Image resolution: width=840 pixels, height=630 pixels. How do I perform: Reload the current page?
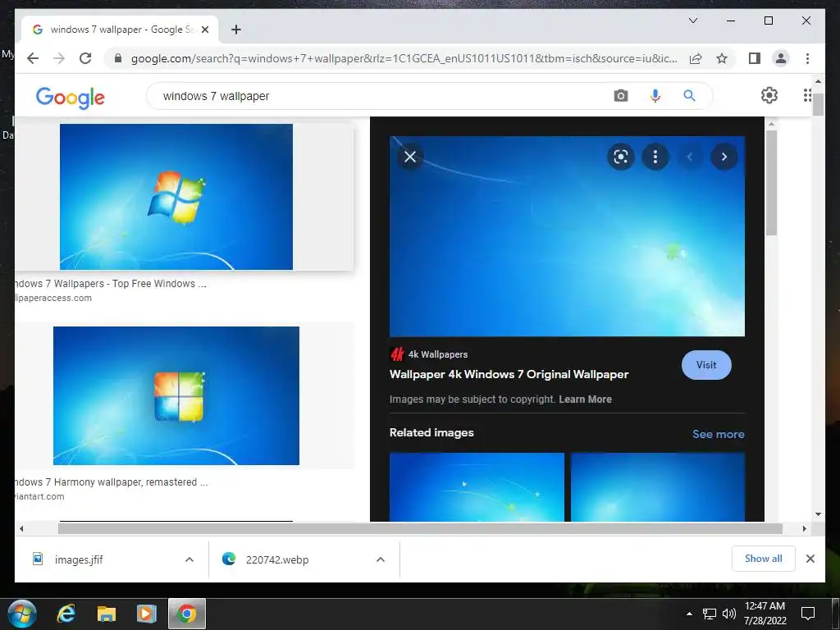[85, 58]
